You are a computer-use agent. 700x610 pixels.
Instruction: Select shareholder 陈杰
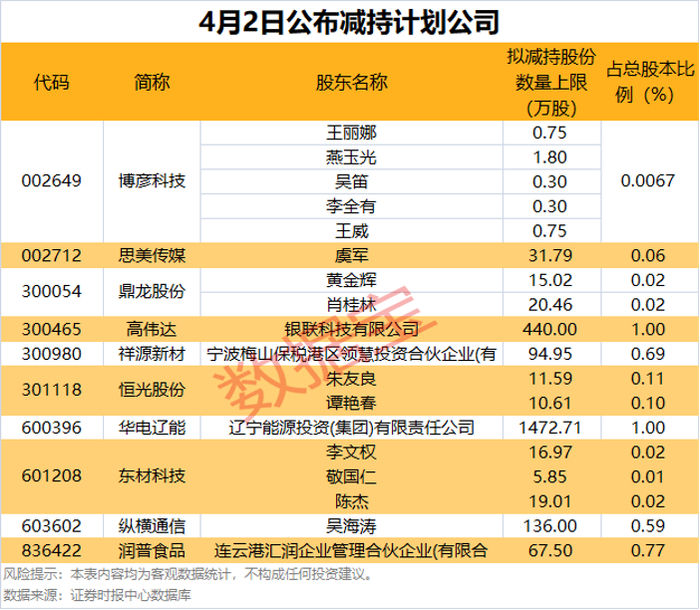pyautogui.click(x=352, y=501)
